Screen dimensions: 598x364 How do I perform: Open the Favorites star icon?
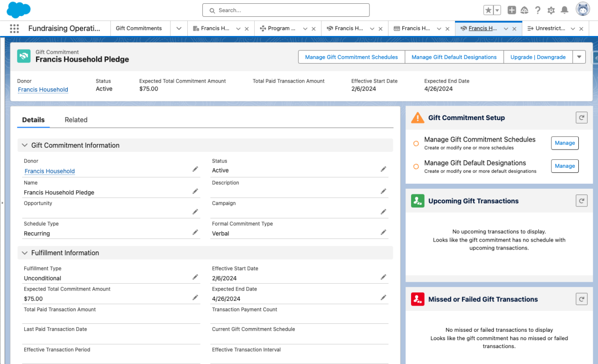[488, 10]
